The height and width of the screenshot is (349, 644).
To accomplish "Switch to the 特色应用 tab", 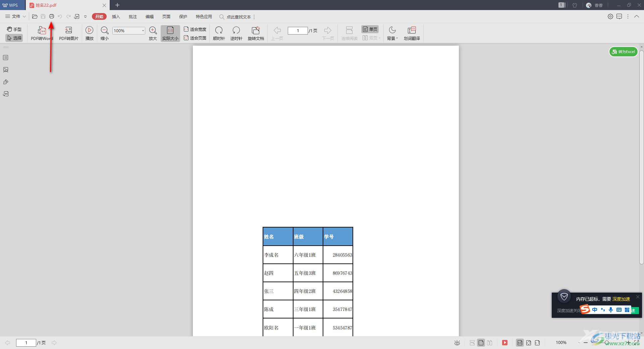I will (204, 16).
